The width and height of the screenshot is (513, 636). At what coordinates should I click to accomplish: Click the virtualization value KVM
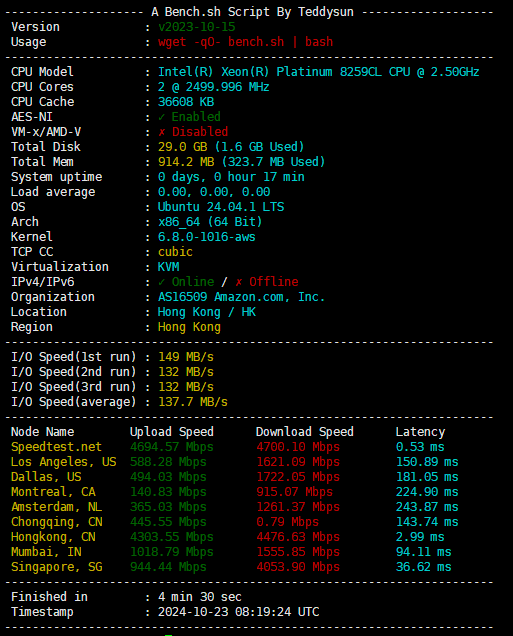tap(168, 267)
